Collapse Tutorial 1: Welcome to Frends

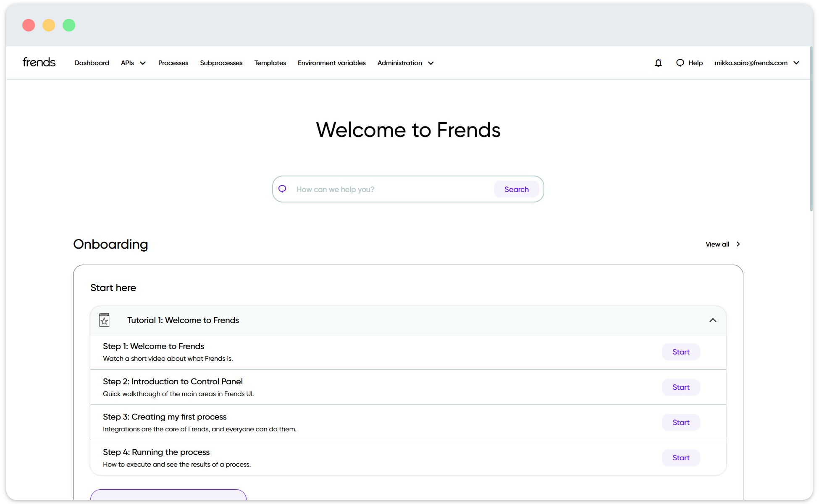[x=713, y=320]
